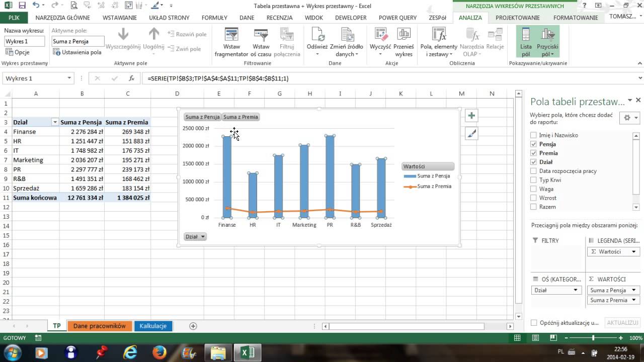The height and width of the screenshot is (362, 644).
Task: Open the Dział field button on chart
Action: pos(196,236)
